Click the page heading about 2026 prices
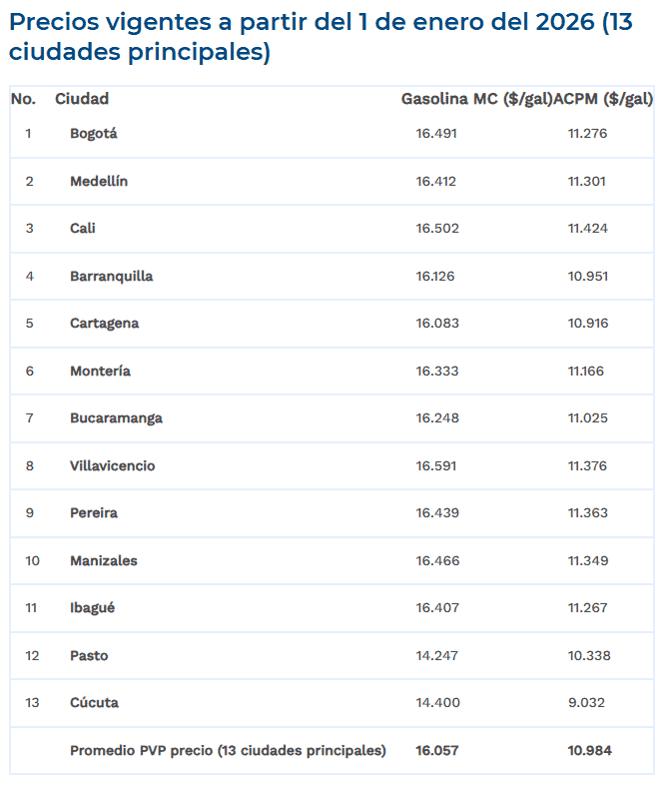Viewport: 672px width, 786px height. (x=321, y=37)
